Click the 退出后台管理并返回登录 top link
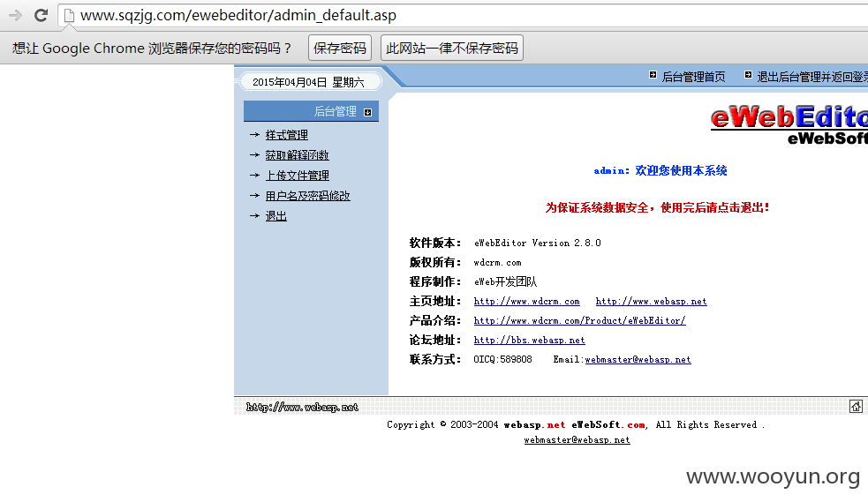Viewport: 868px width, 502px height. (x=812, y=77)
